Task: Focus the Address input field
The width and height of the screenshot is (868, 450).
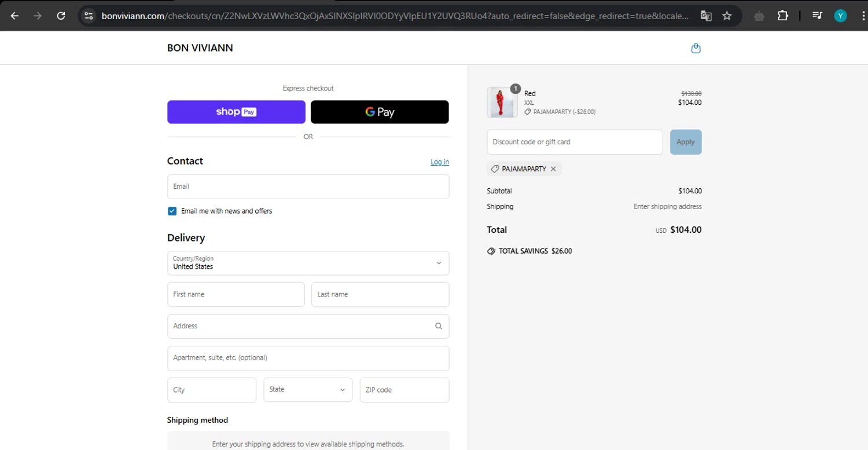Action: pyautogui.click(x=308, y=326)
